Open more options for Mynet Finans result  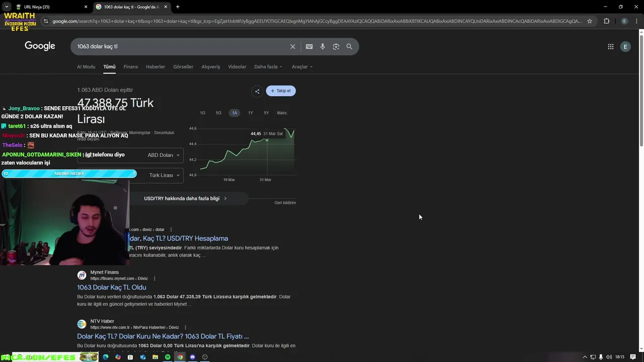tap(154, 279)
